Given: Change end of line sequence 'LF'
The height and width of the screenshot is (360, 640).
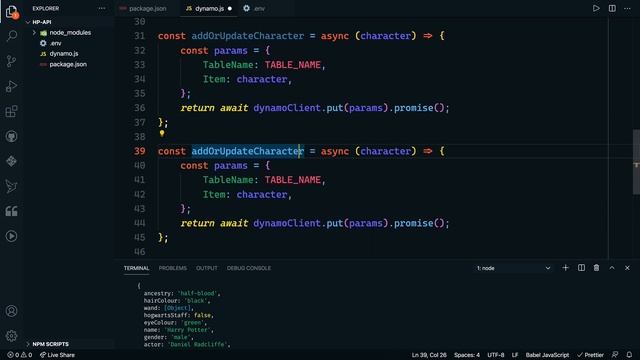Looking at the screenshot, I should click(x=515, y=355).
